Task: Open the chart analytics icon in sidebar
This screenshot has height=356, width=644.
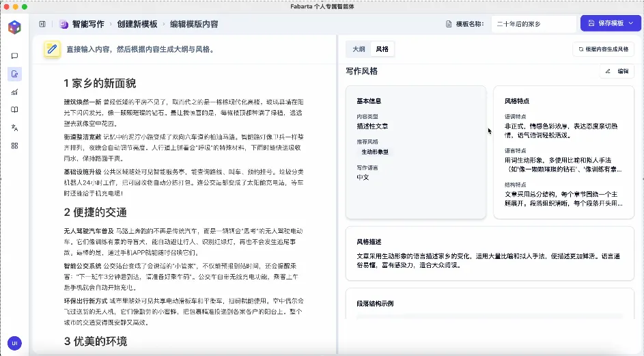Action: tap(14, 92)
